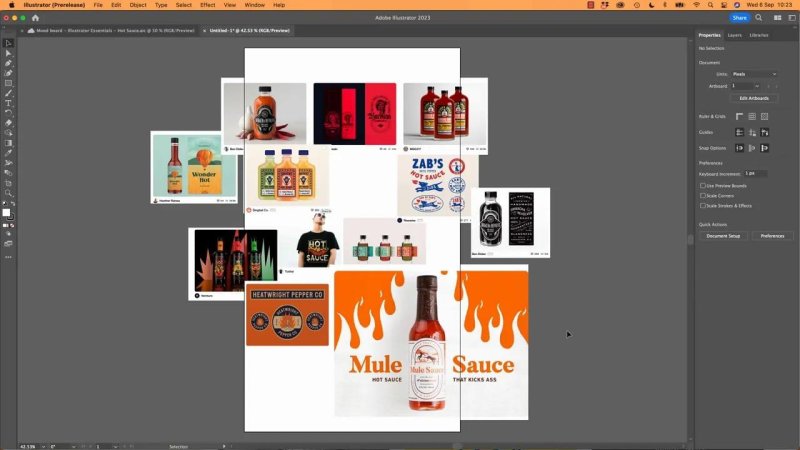Open the Select menu
The height and width of the screenshot is (450, 800).
coord(184,5)
